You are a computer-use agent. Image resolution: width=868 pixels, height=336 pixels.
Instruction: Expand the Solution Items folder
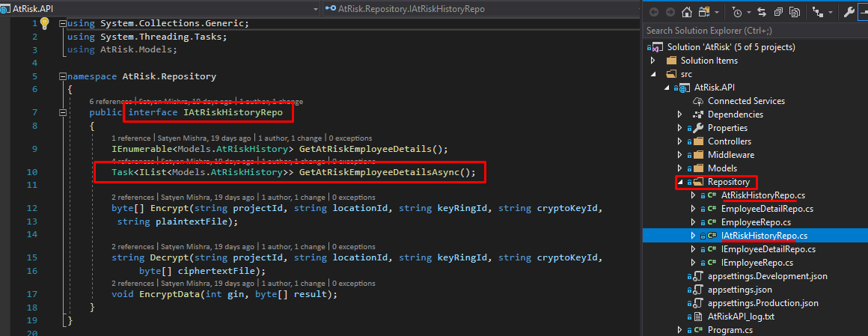(653, 61)
